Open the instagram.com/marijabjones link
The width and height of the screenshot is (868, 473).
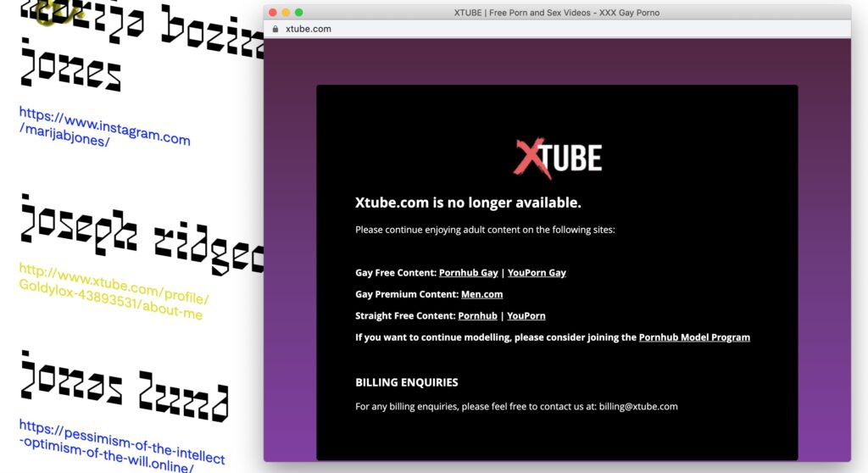pyautogui.click(x=104, y=127)
